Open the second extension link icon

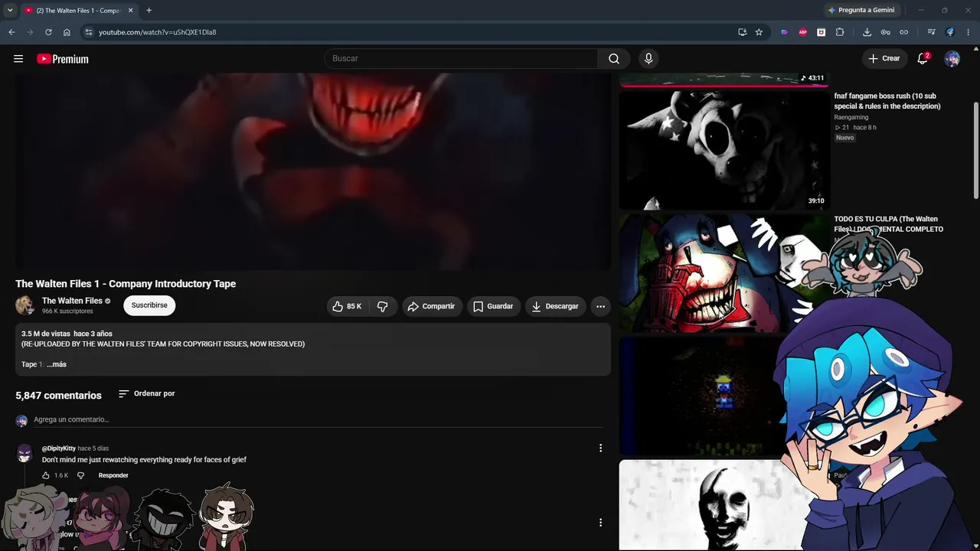(x=903, y=32)
